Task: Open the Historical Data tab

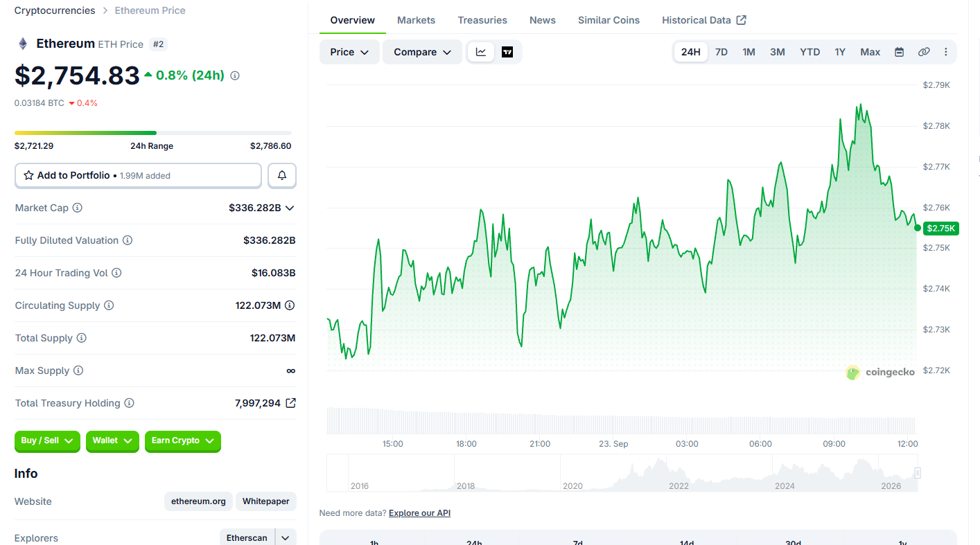Action: tap(704, 20)
